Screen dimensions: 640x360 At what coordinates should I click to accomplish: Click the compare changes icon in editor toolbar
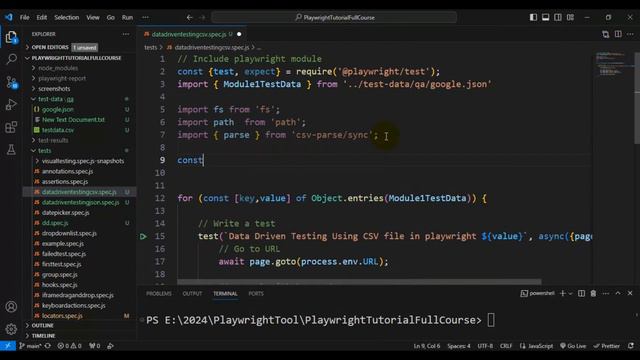coord(606,34)
